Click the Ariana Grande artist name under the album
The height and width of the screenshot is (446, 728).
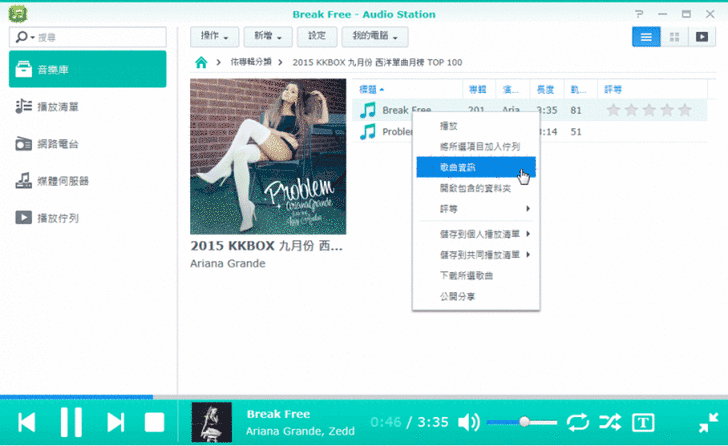[228, 264]
